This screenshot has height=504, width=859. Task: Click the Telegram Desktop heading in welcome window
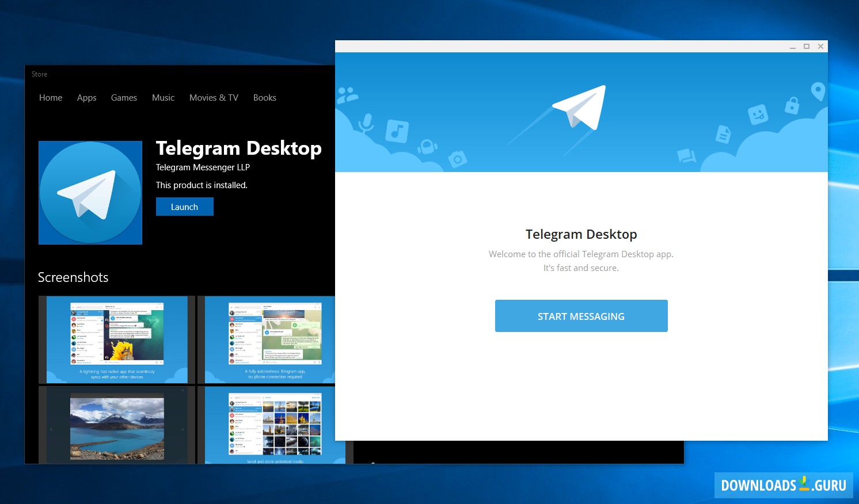click(581, 234)
